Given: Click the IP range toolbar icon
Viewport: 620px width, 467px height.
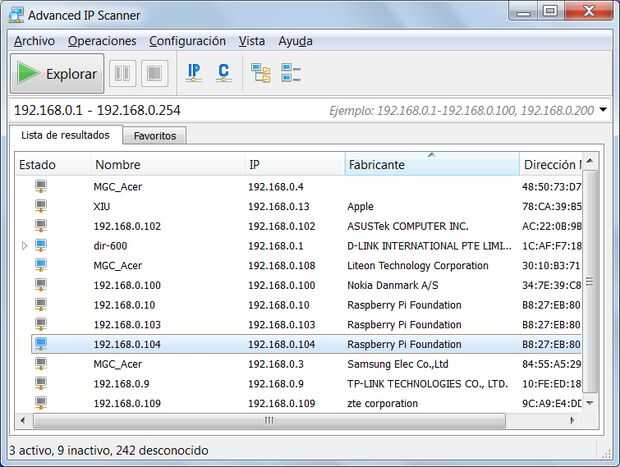Looking at the screenshot, I should point(194,72).
